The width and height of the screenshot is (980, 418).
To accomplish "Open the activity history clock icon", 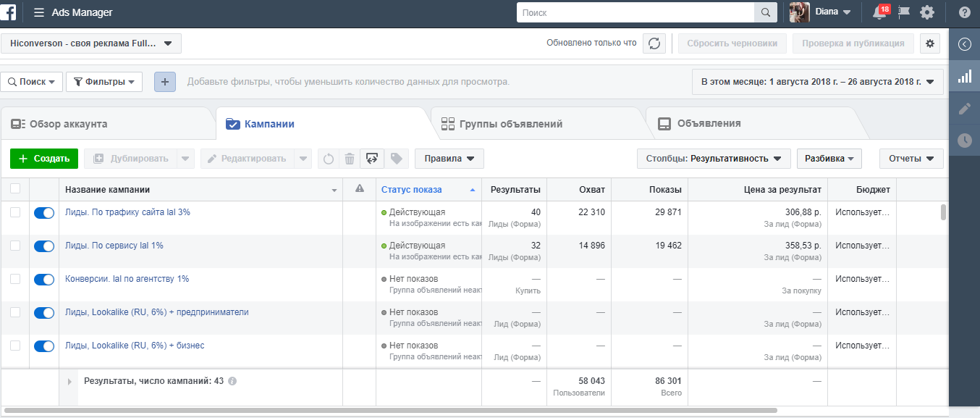I will pos(965,141).
